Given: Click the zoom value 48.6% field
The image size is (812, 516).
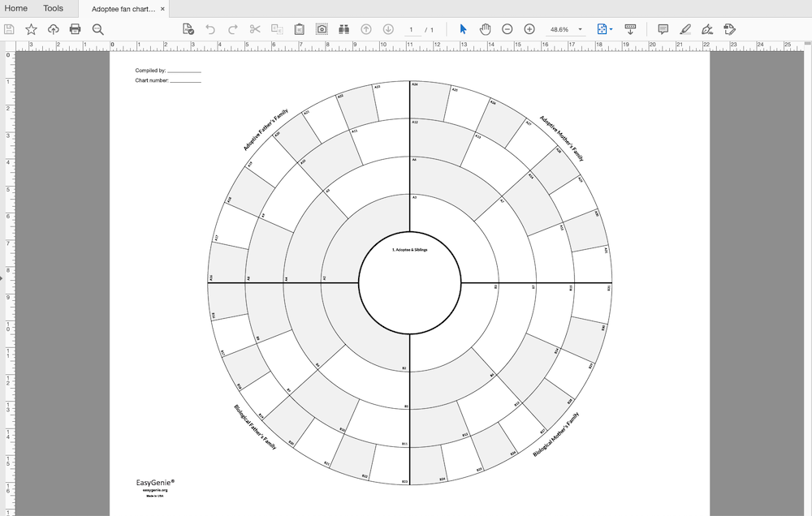Looking at the screenshot, I should pos(559,30).
